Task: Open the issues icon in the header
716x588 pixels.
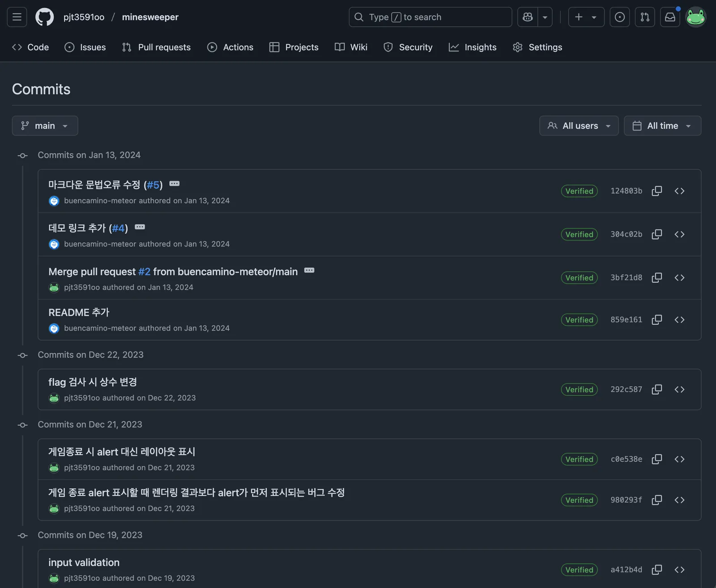Action: (620, 17)
